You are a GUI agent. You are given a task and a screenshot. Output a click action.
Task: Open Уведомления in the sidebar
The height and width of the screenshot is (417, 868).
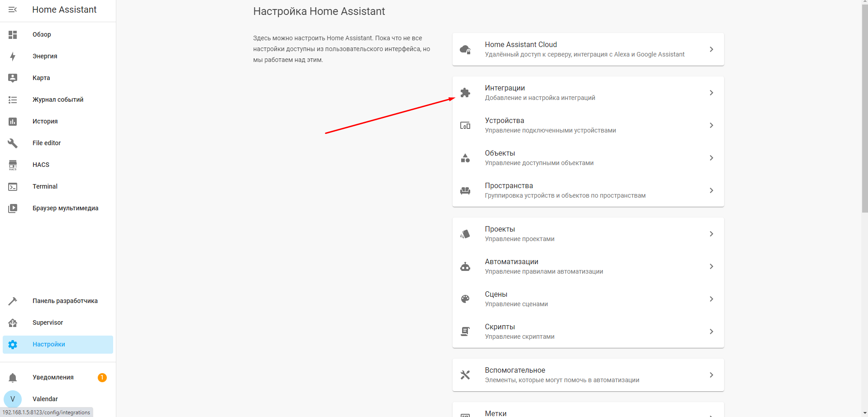58,377
